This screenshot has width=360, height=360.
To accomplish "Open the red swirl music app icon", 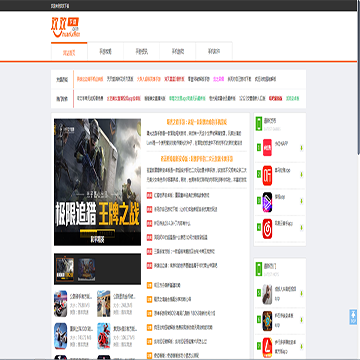I will (267, 228).
